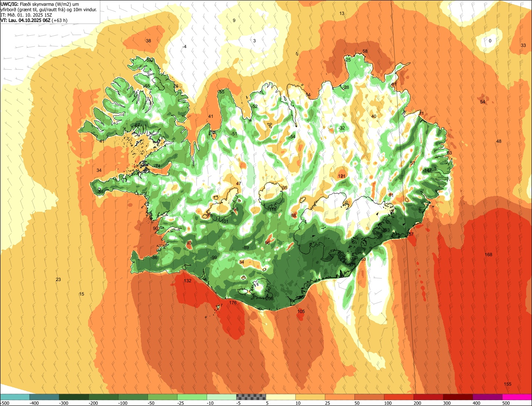The image size is (532, 406).
Task: Click the '15' value over the southwest ocean
Action: (x=81, y=294)
